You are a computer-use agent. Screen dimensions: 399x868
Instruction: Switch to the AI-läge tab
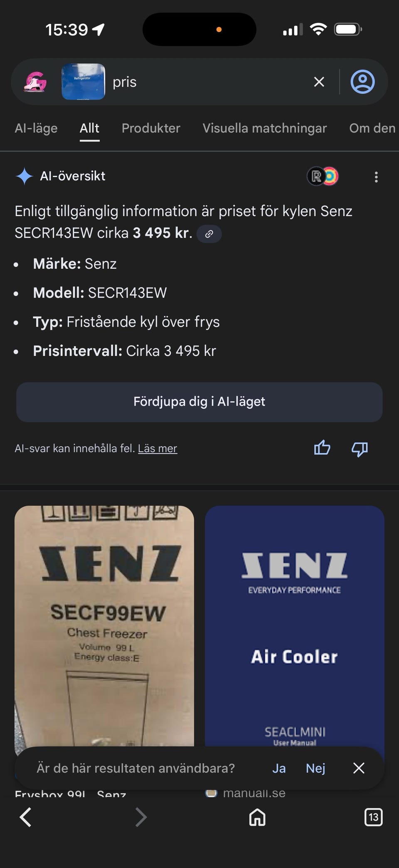[x=36, y=128]
